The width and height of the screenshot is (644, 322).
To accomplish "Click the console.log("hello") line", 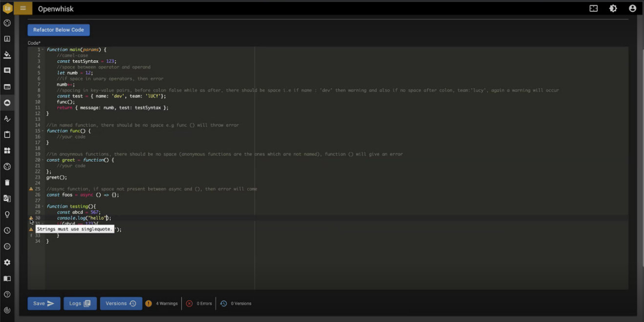I will point(84,218).
